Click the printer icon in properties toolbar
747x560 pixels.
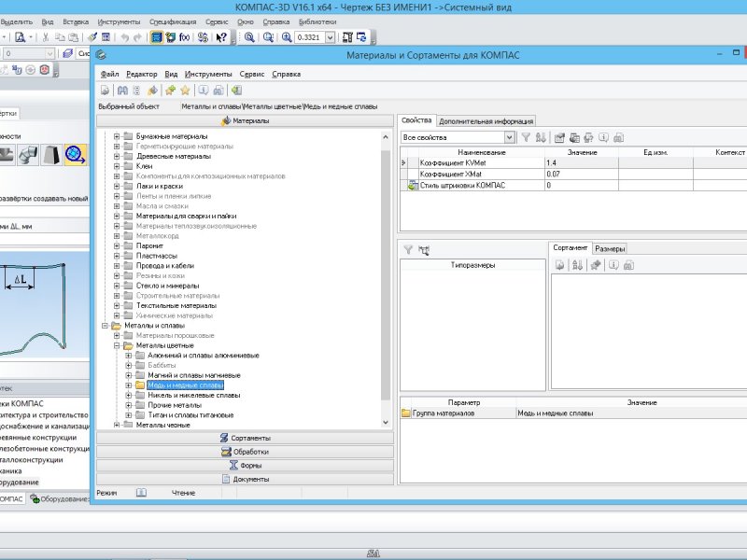(619, 137)
